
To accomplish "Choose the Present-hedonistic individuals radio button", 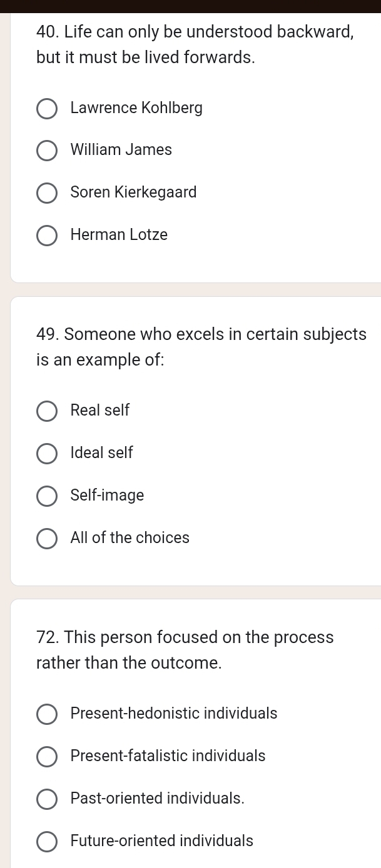I will (x=47, y=714).
